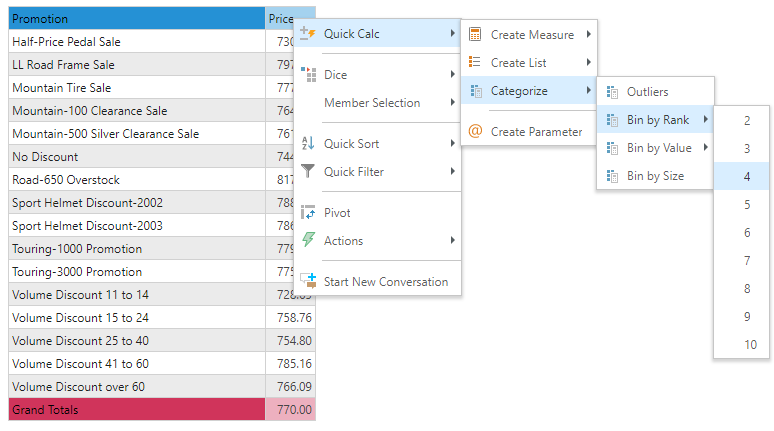The image size is (774, 431).
Task: Click the Promotion column header
Action: point(136,19)
